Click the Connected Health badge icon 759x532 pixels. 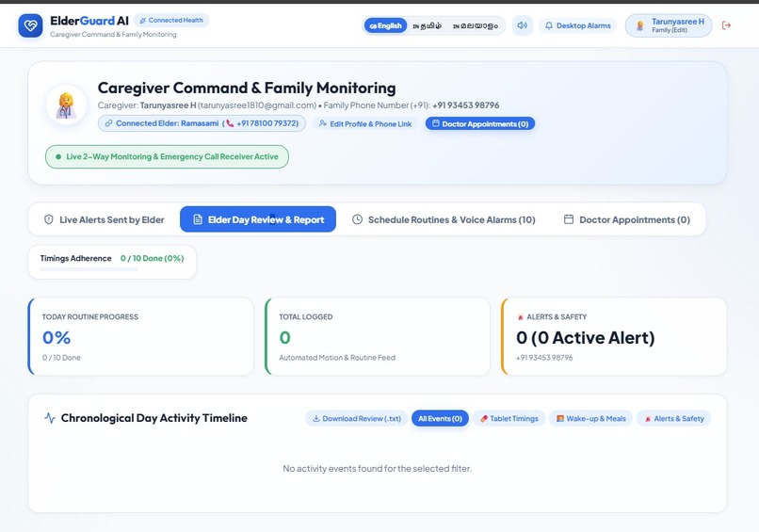(x=143, y=21)
